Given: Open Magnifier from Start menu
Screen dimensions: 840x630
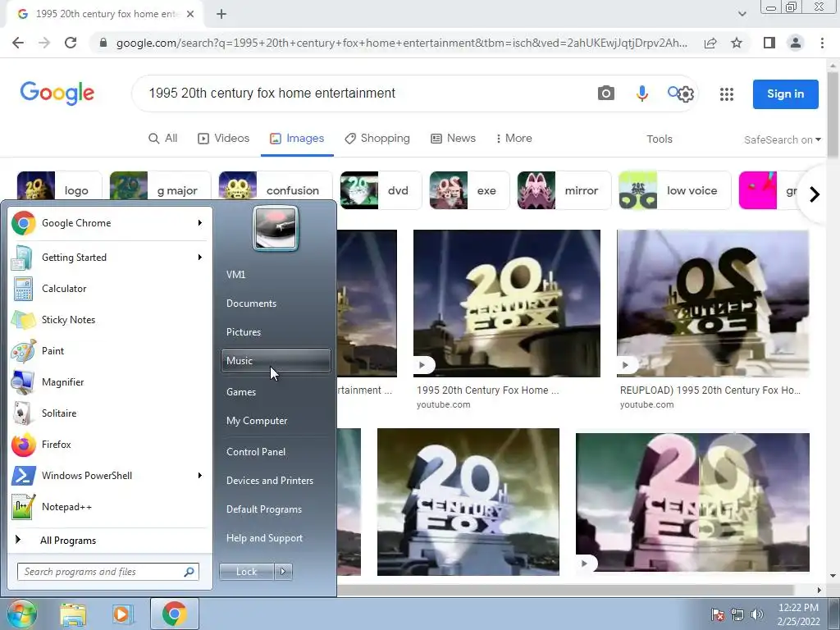Looking at the screenshot, I should coord(110,382).
